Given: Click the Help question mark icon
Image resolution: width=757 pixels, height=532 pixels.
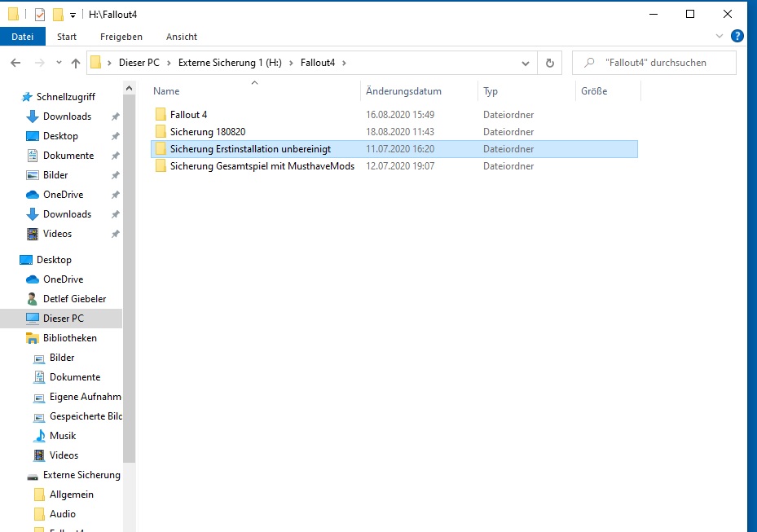Looking at the screenshot, I should click(737, 36).
